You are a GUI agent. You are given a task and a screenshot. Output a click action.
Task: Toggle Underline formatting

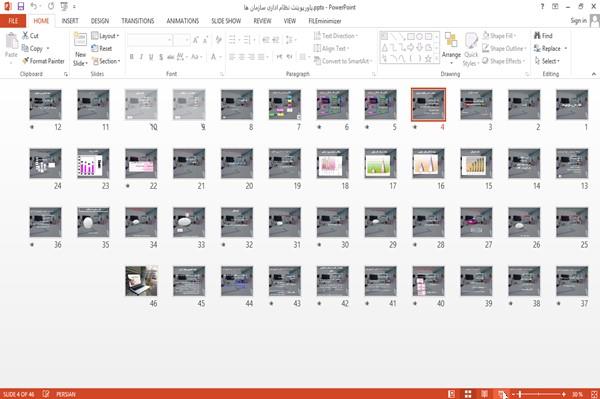[151, 57]
